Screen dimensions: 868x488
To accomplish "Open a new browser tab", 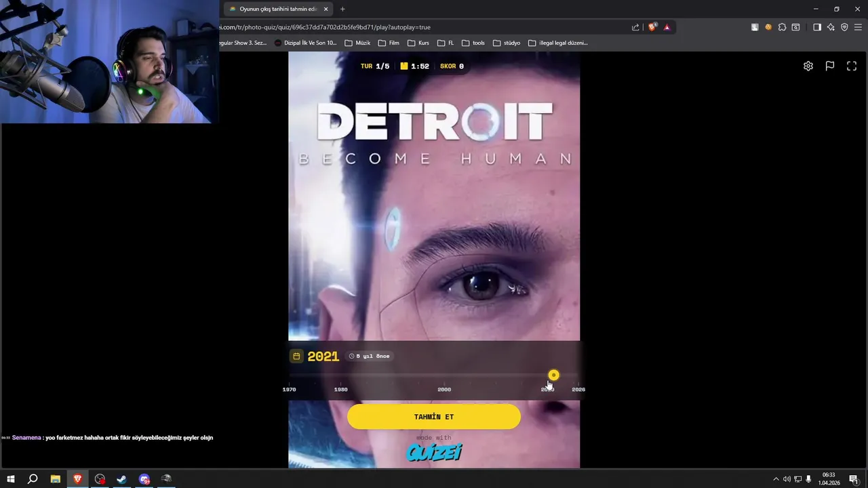I will 342,9.
